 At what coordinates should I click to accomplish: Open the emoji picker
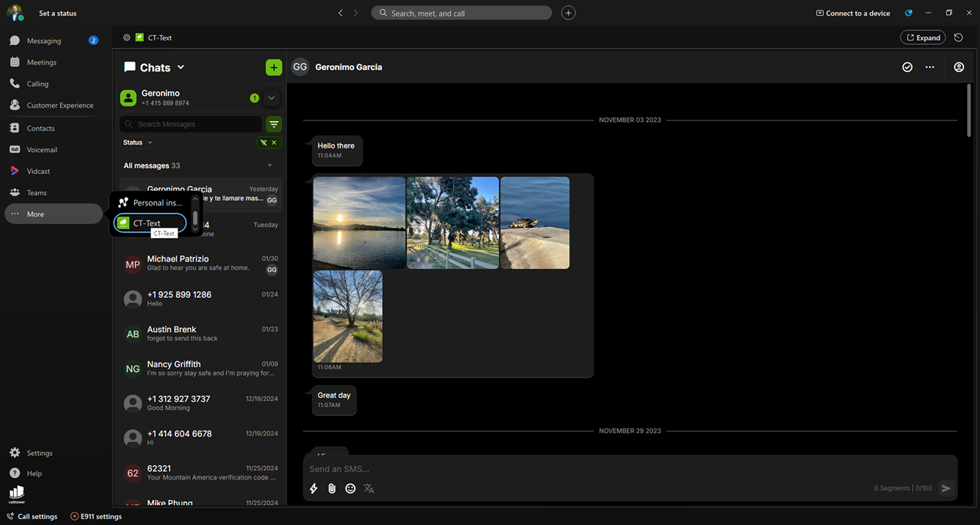pyautogui.click(x=350, y=489)
